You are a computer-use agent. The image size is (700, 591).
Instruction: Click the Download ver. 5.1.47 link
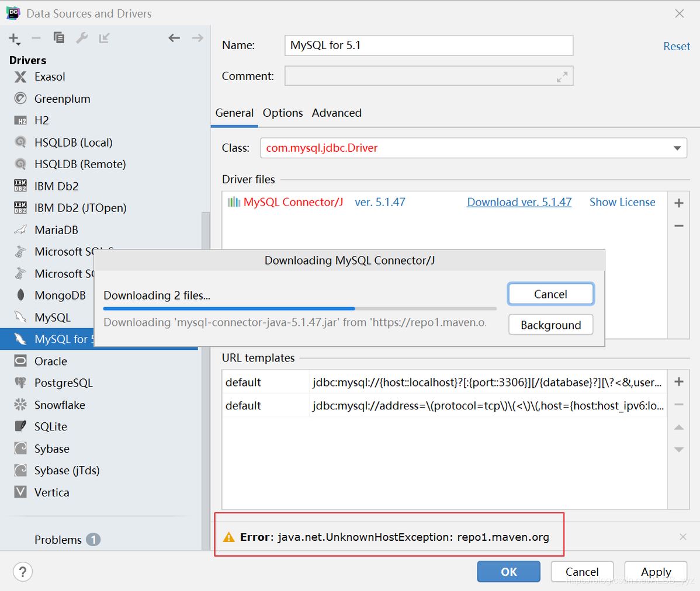click(519, 201)
